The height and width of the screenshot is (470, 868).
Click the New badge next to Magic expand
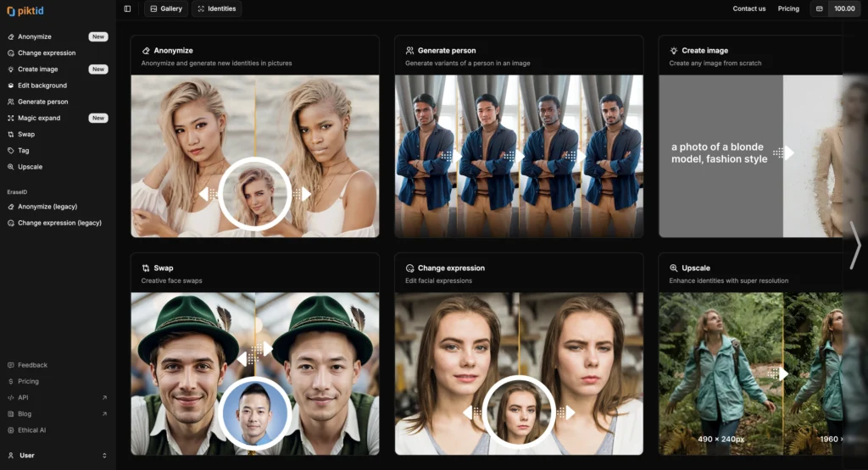point(98,118)
